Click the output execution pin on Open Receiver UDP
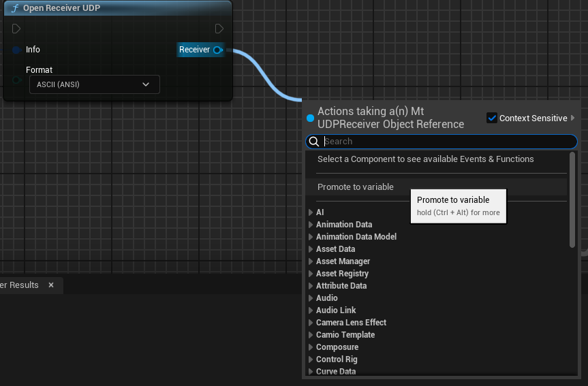 tap(219, 29)
